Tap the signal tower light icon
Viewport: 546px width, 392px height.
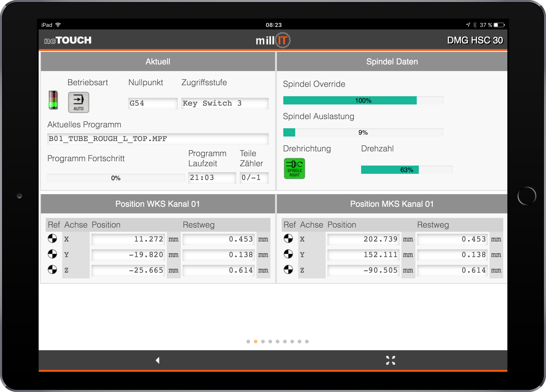click(53, 100)
